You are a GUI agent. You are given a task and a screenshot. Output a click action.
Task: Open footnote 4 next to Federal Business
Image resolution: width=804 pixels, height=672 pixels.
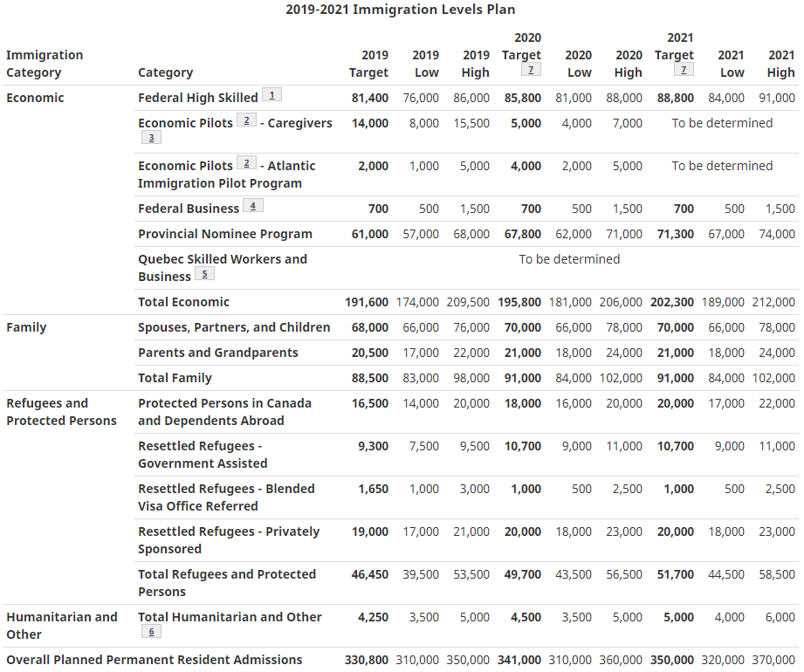pos(253,206)
